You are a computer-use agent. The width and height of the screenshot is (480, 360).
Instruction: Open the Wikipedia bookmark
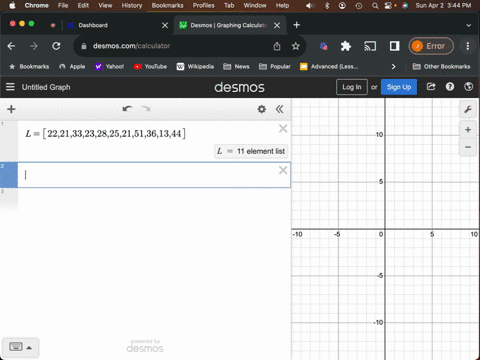tap(195, 66)
